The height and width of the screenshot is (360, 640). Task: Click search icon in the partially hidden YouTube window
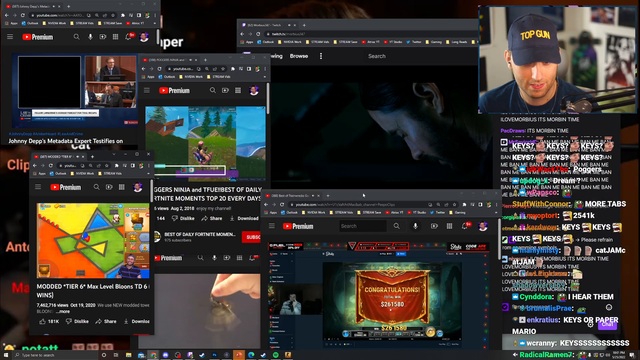tap(200, 258)
